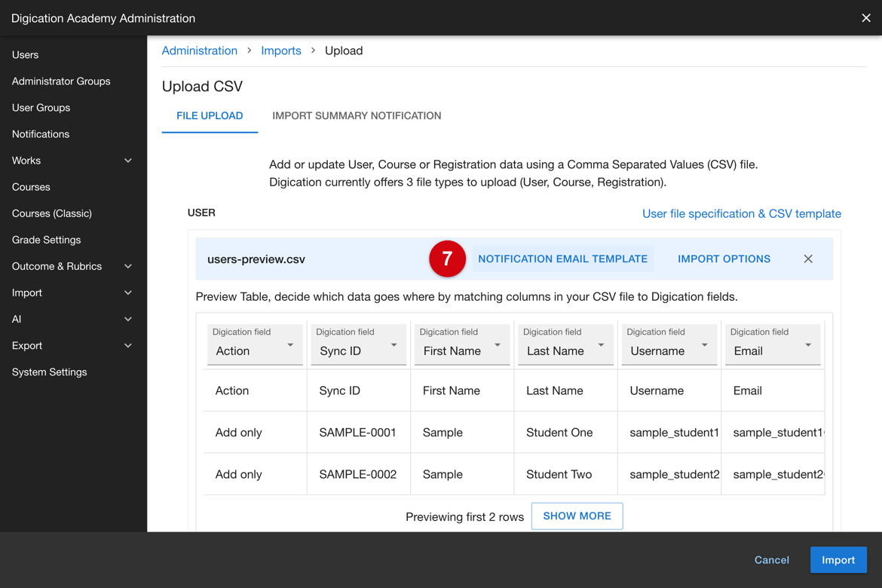The image size is (882, 588).
Task: Cancel the CSV upload
Action: coord(772,560)
